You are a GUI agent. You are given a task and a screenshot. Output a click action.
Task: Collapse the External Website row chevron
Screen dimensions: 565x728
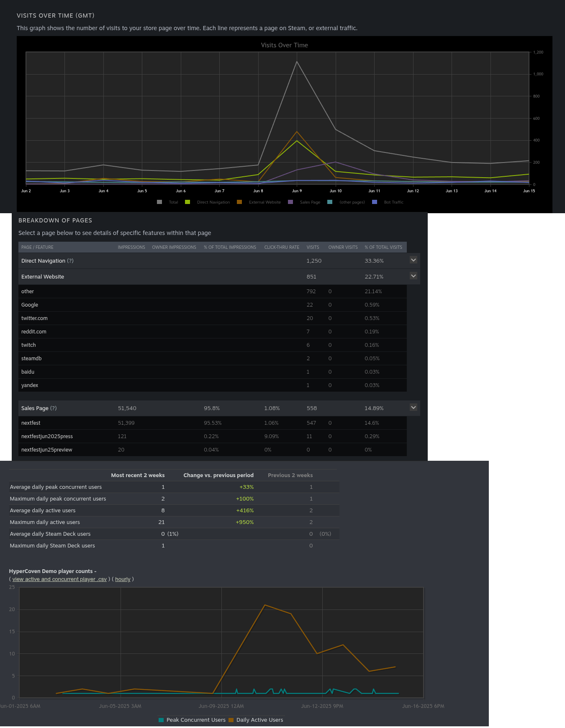click(413, 276)
